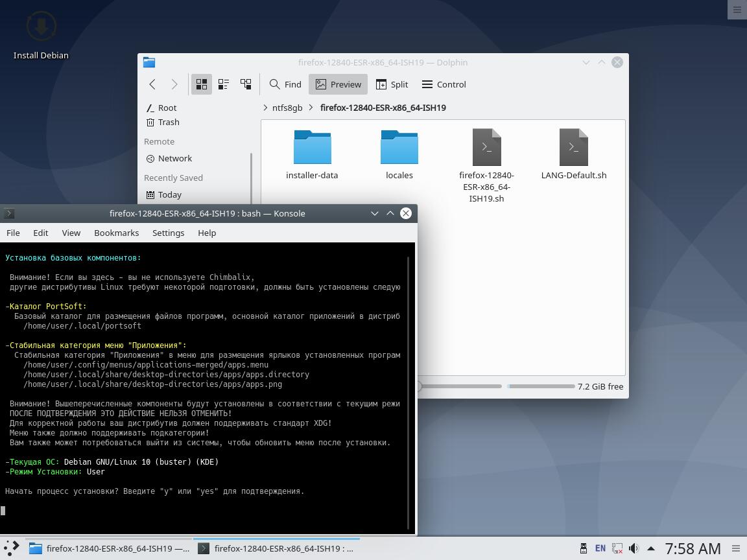Open the Control menu in Dolphin
This screenshot has width=747, height=560.
(444, 84)
